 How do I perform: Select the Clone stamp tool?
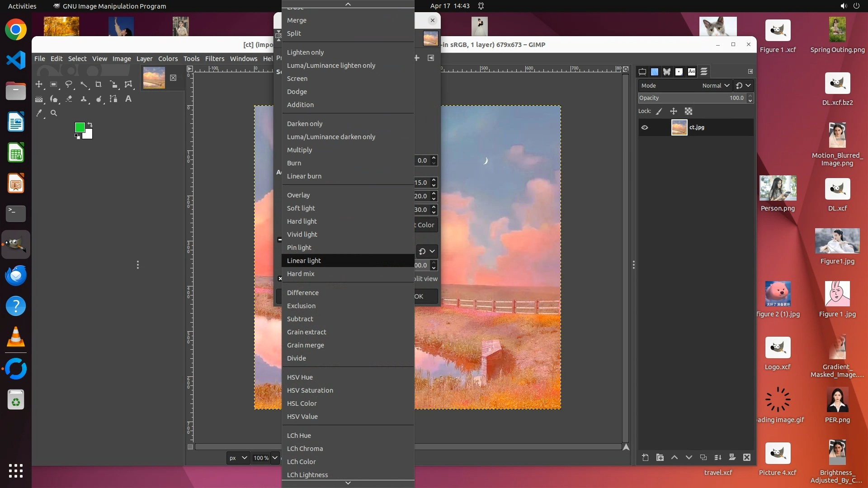[84, 99]
